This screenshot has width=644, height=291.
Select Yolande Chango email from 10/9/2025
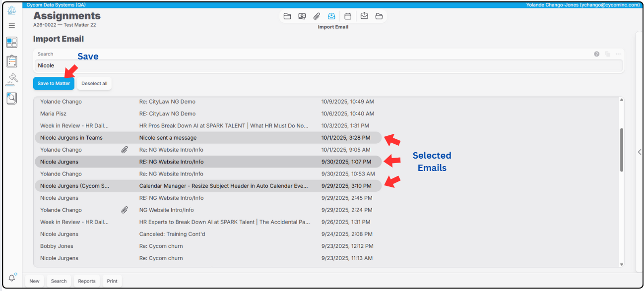coord(208,102)
